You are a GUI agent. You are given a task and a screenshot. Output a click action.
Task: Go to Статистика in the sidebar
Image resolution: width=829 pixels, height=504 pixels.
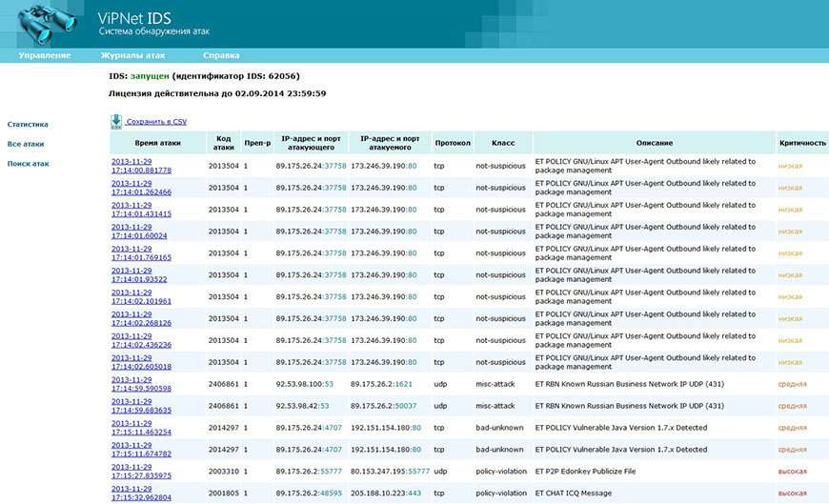point(28,124)
